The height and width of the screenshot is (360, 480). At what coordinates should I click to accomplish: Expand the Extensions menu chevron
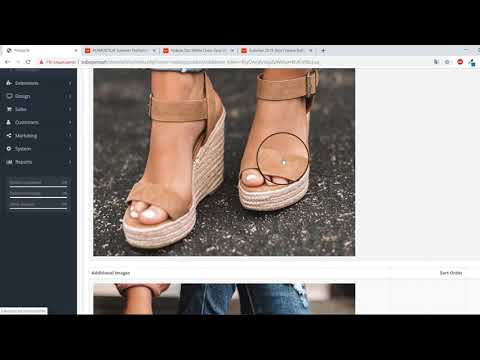pos(70,83)
